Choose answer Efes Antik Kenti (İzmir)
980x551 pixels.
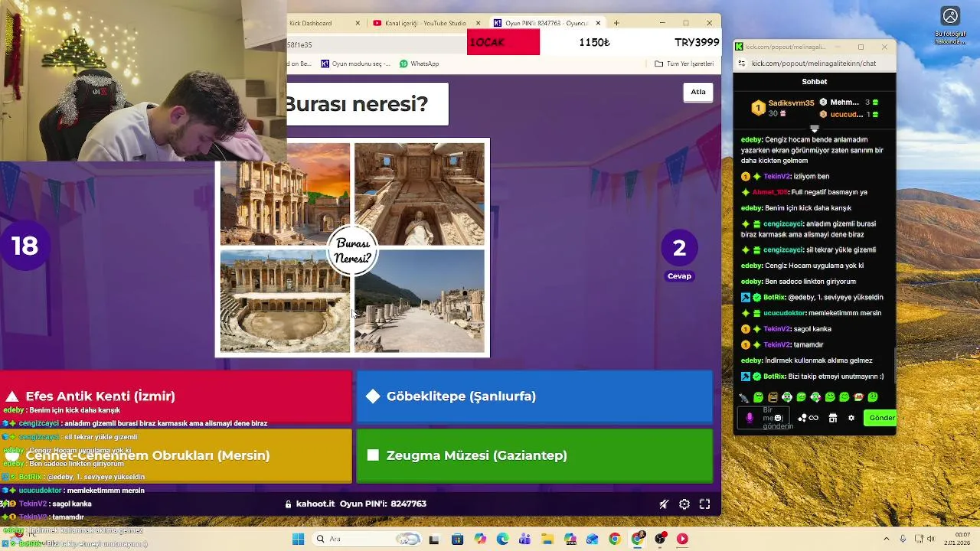click(176, 396)
